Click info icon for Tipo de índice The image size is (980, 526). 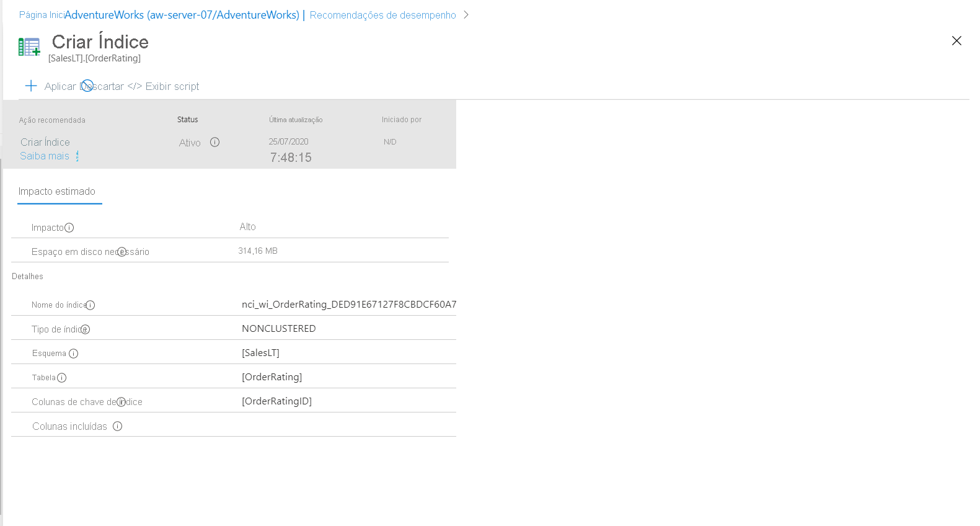pyautogui.click(x=86, y=329)
